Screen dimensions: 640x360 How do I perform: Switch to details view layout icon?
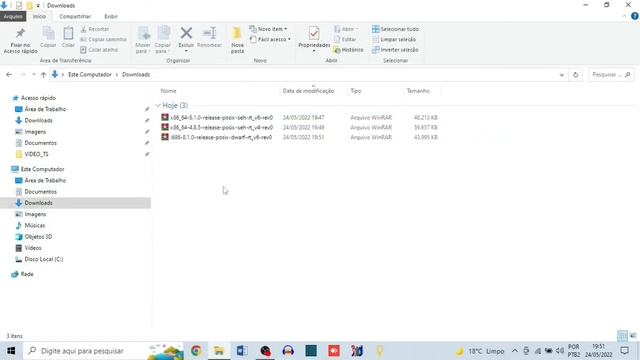tap(622, 336)
